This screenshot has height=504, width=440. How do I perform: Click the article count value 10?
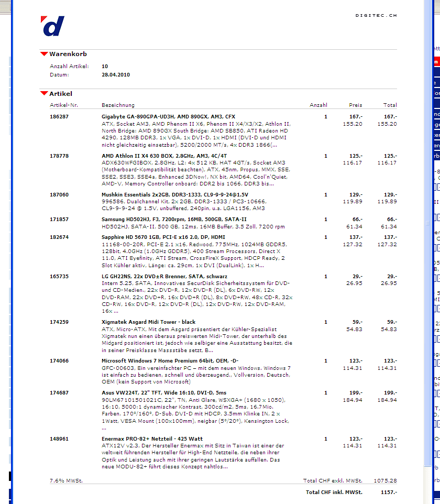coord(105,66)
